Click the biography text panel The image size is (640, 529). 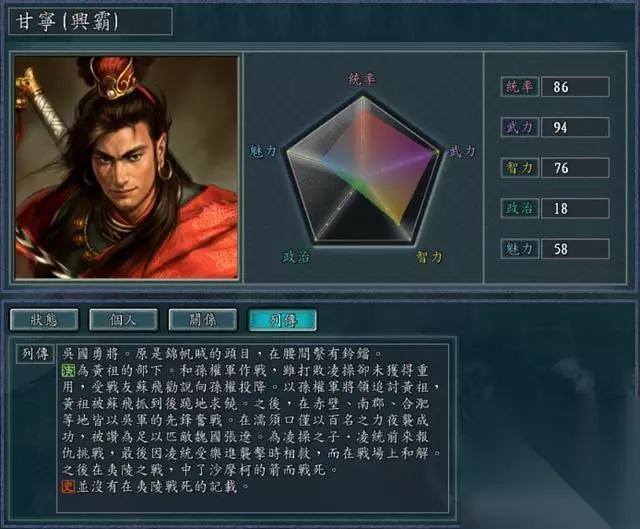253,428
